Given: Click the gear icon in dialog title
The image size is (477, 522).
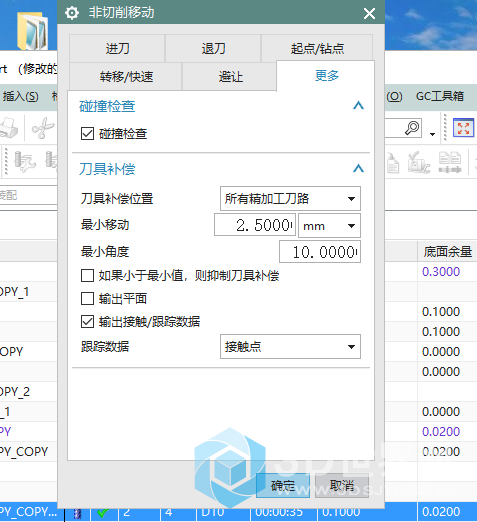Looking at the screenshot, I should click(72, 13).
